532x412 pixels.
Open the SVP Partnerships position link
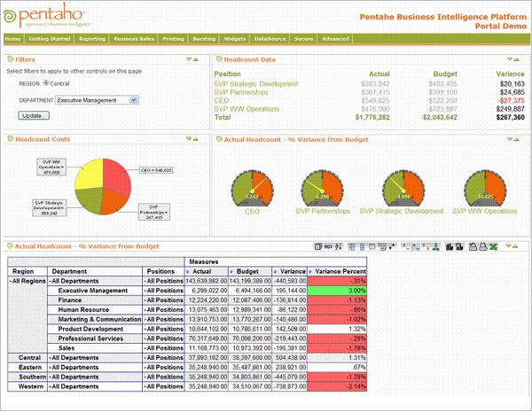(241, 92)
